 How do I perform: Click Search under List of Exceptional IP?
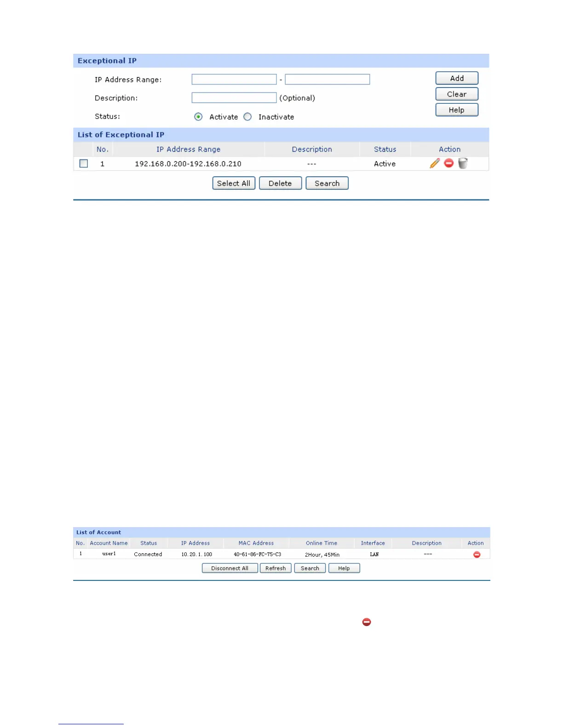(x=327, y=183)
